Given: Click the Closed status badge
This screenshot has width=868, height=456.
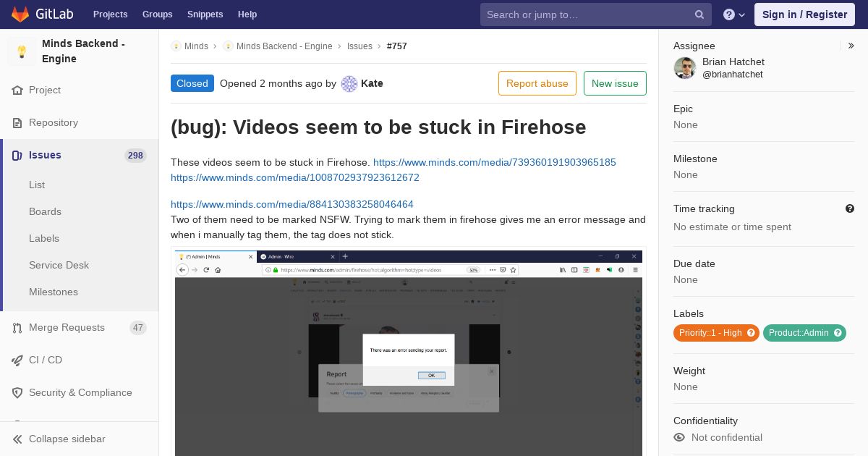Looking at the screenshot, I should click(192, 83).
